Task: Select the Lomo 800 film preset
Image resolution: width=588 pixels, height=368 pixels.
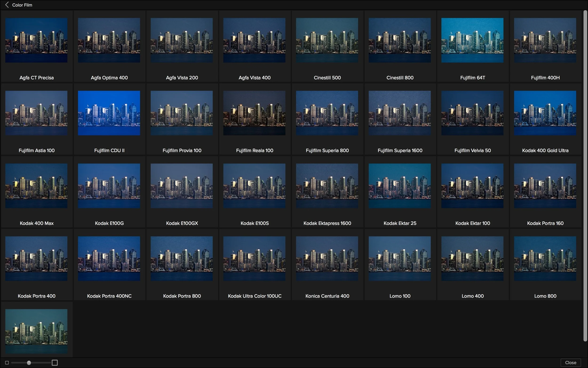Action: (x=545, y=259)
